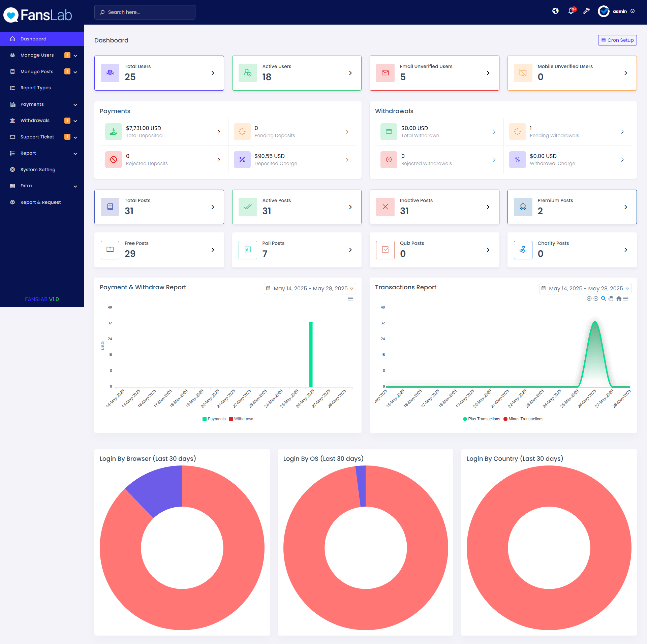Open the notifications bell in the header
The image size is (647, 644).
coord(571,11)
